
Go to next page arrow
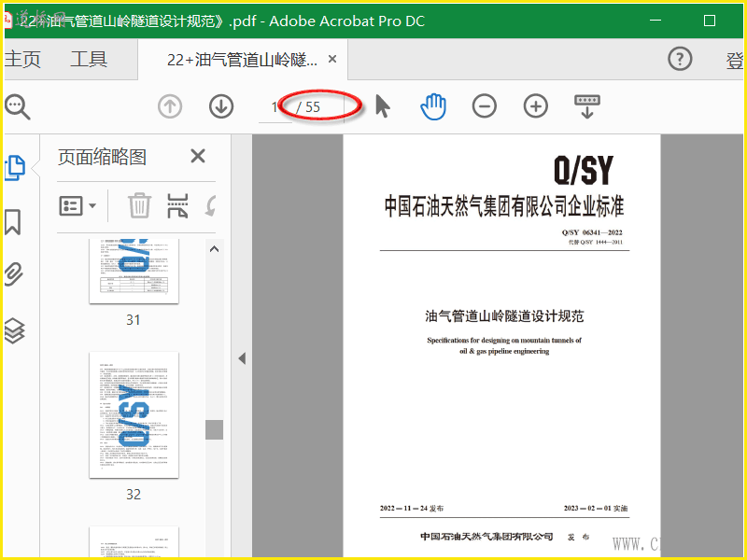coord(221,106)
